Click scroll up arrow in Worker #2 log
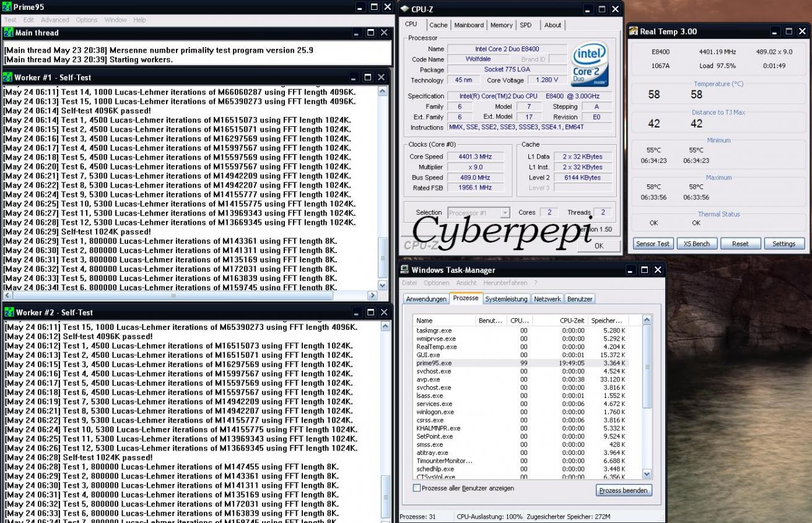812x523 pixels. 386,327
